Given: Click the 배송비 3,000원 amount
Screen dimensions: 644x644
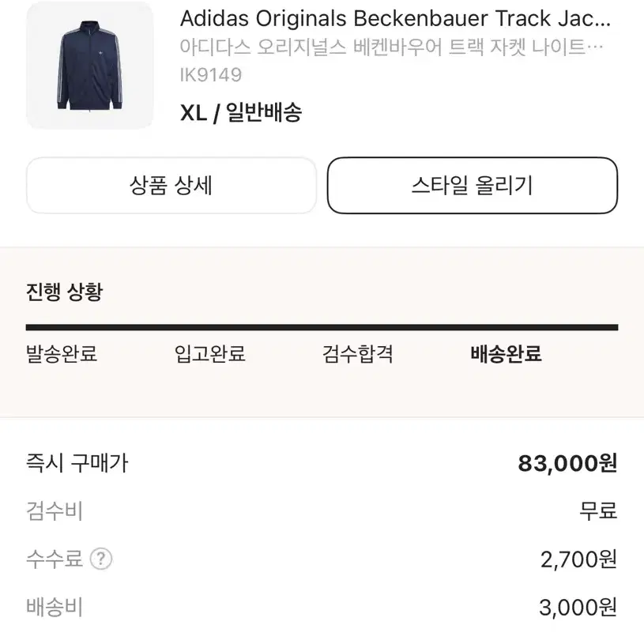Looking at the screenshot, I should (x=578, y=608).
